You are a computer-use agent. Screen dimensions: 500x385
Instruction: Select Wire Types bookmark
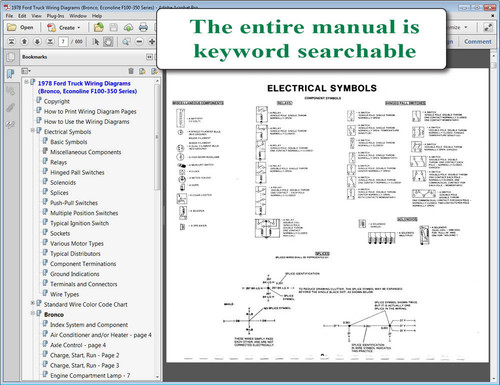(x=64, y=294)
